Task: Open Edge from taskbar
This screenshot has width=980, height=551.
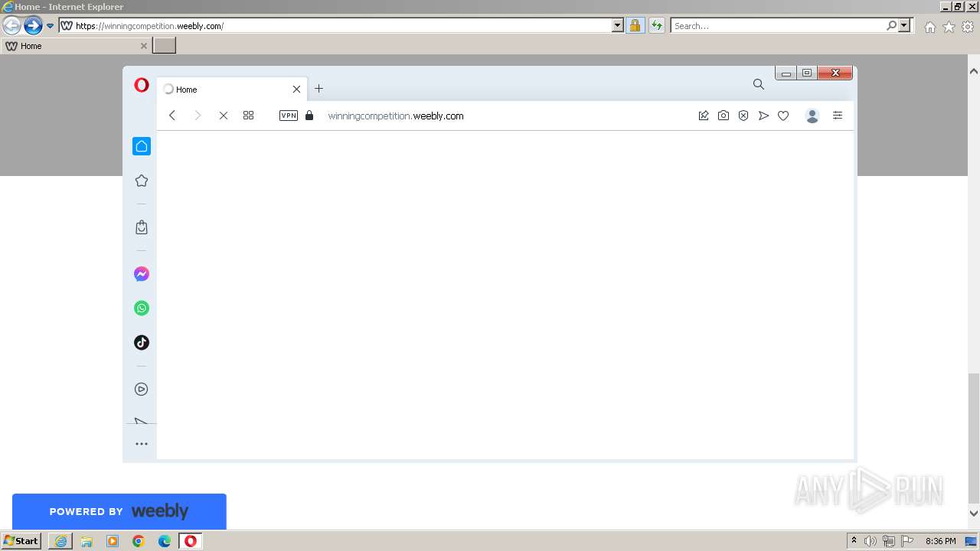Action: coord(165,541)
